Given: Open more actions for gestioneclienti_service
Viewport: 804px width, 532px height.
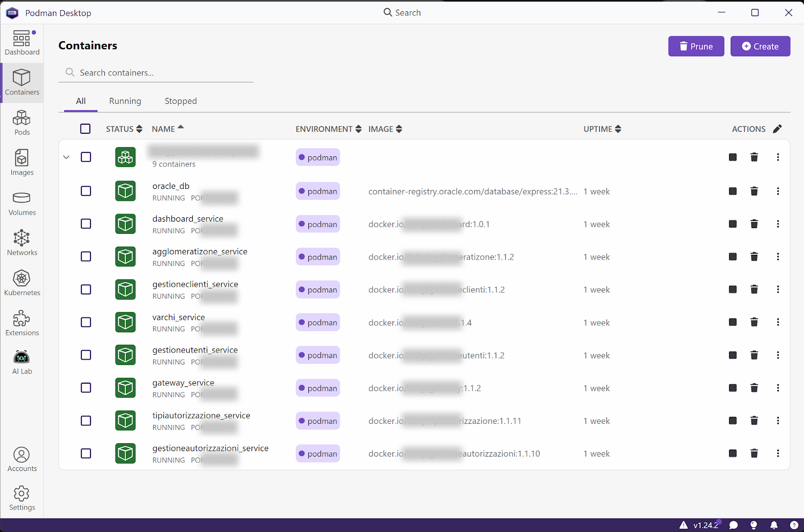Looking at the screenshot, I should tap(778, 290).
